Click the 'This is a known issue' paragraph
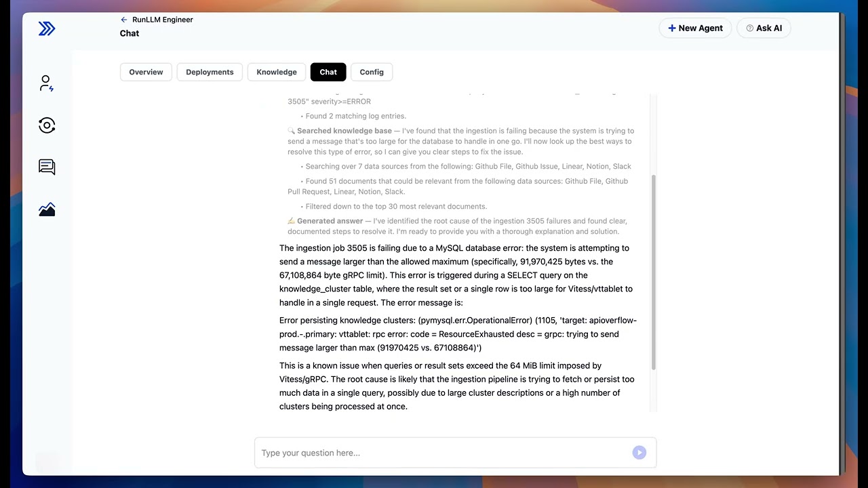The image size is (868, 488). 457,386
